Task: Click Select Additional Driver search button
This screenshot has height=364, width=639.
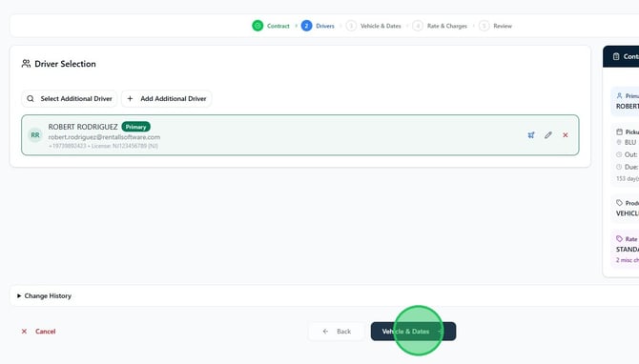Action: [69, 98]
